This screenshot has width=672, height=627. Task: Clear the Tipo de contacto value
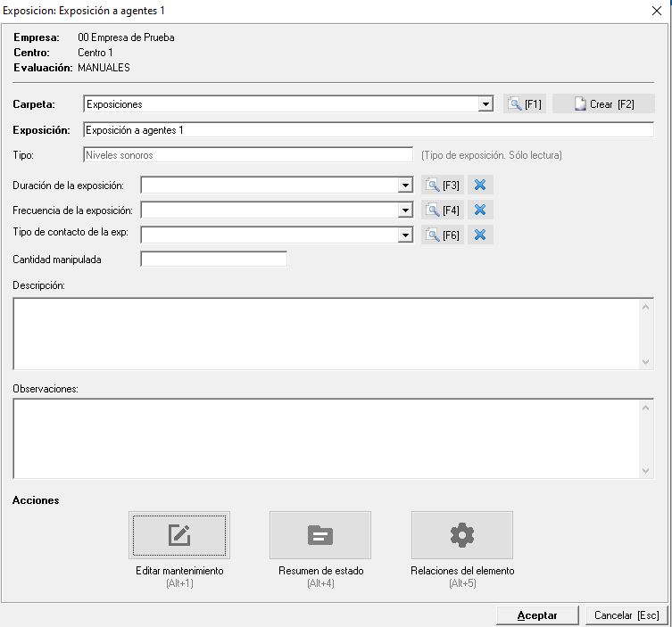click(479, 235)
